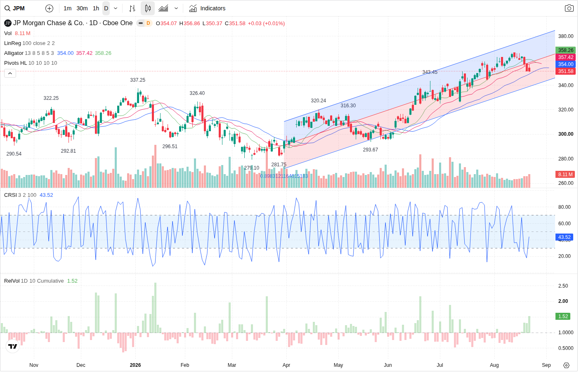Collapse the indicator legend with the arrow
The height and width of the screenshot is (392, 586).
pyautogui.click(x=10, y=73)
